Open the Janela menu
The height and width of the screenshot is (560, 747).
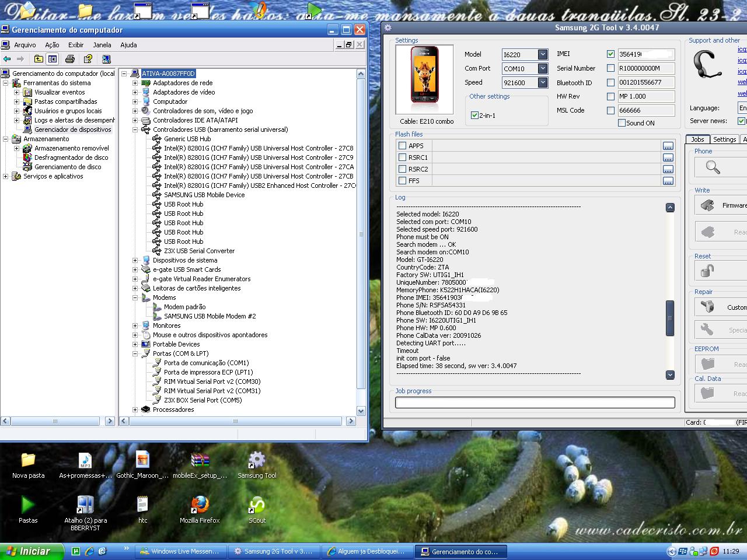tap(102, 45)
